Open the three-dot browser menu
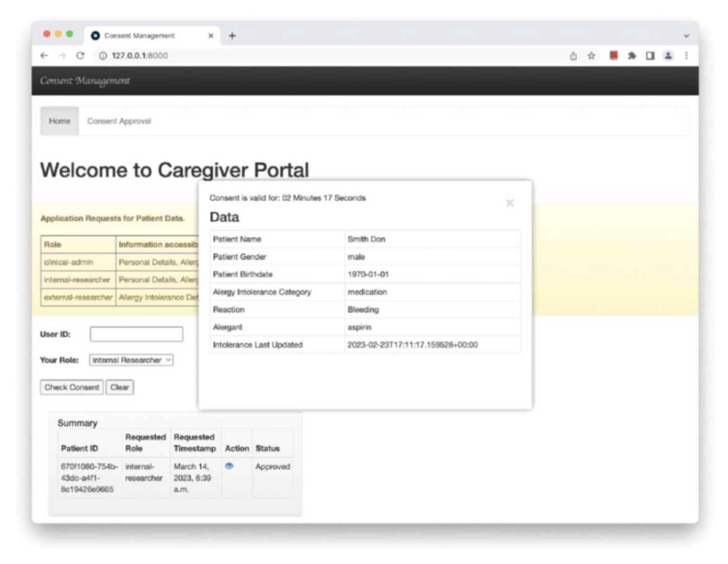Image resolution: width=728 pixels, height=564 pixels. [x=686, y=56]
